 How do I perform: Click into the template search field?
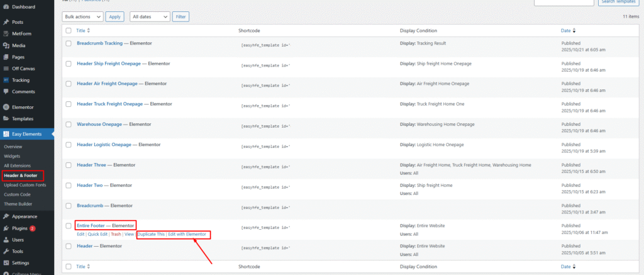[x=572, y=3]
